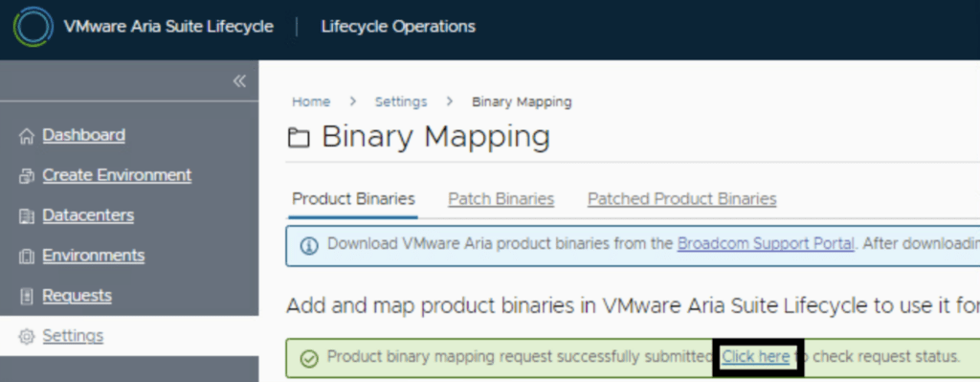
Task: Open the Dashboard page
Action: tap(84, 135)
